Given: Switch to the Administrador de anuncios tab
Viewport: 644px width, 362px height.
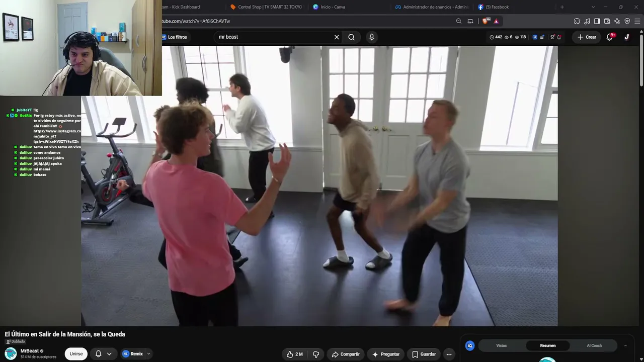Looking at the screenshot, I should [432, 7].
